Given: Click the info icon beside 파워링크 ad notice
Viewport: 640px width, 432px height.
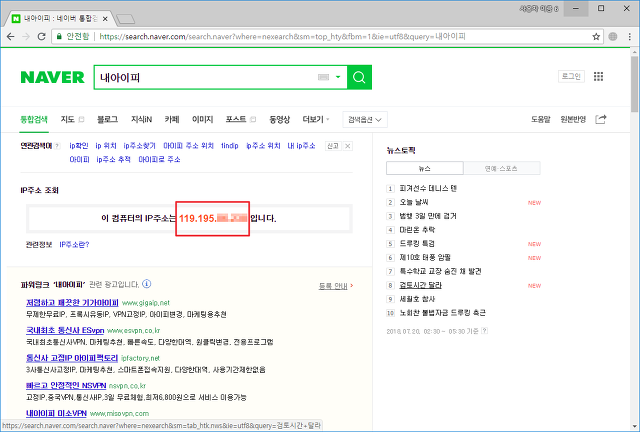Looking at the screenshot, I should (x=147, y=284).
